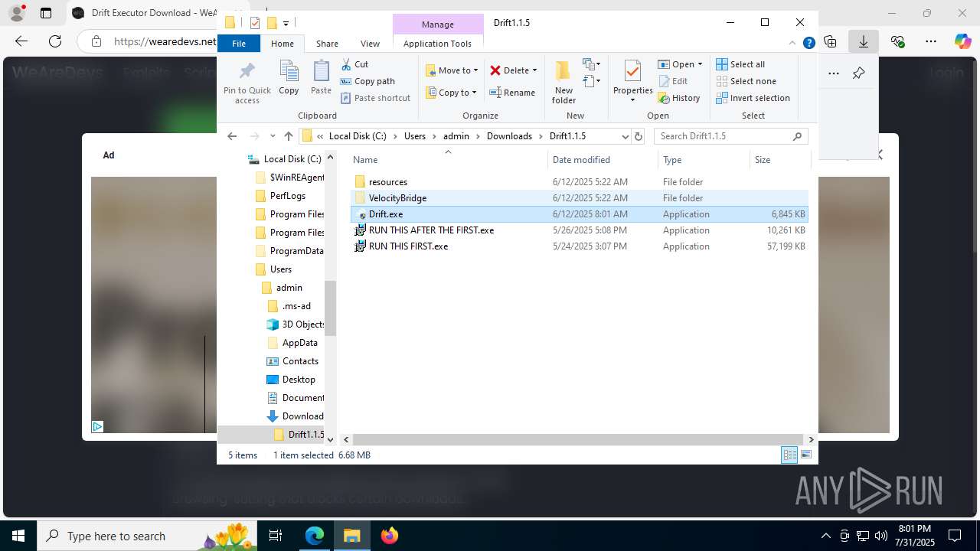This screenshot has width=980, height=551.
Task: Click horizontal scrollbar right arrow in file list
Action: [812, 439]
